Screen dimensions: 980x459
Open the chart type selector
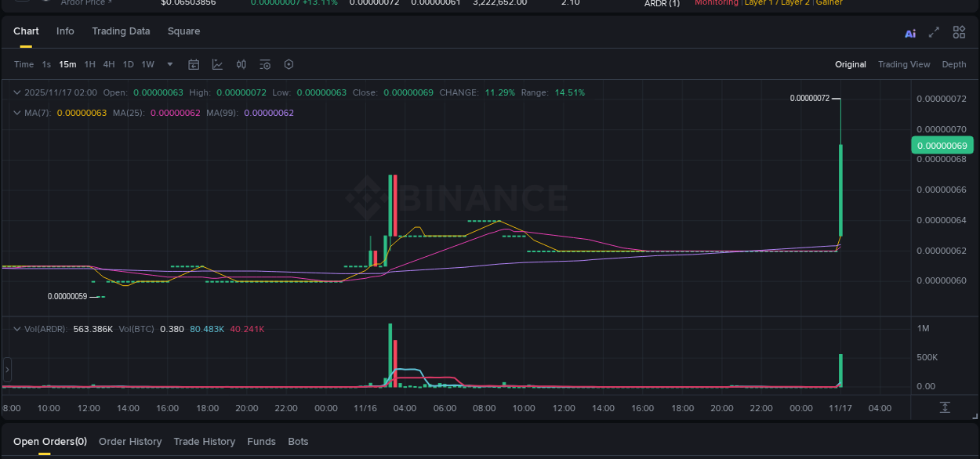(217, 64)
